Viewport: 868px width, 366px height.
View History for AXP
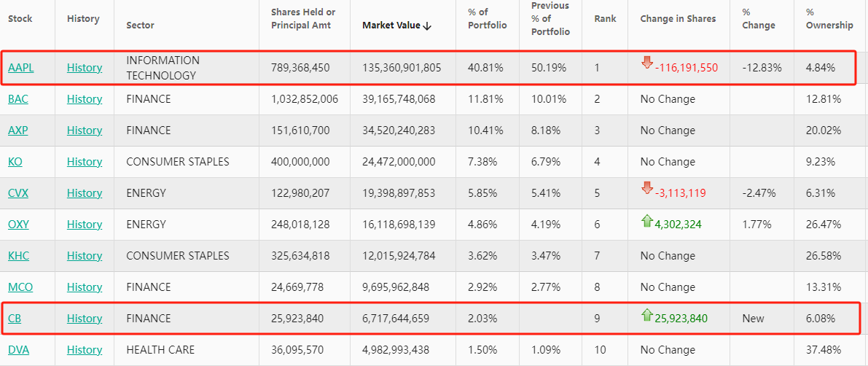(x=84, y=131)
